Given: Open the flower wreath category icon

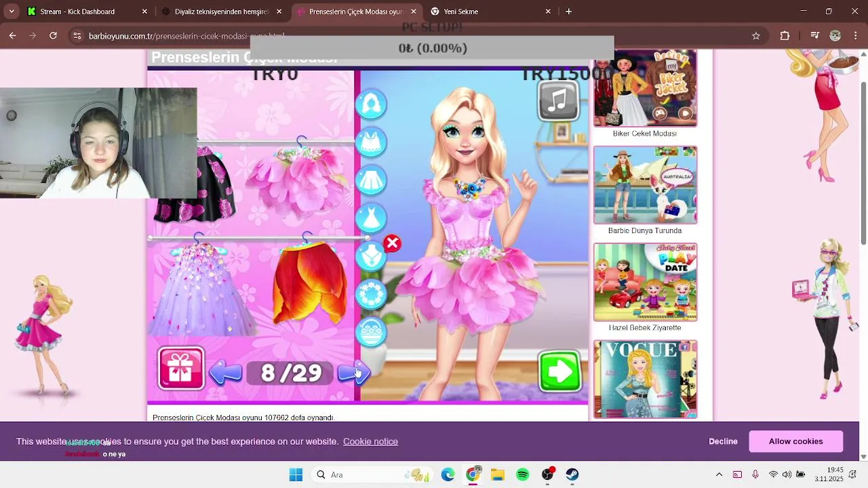Looking at the screenshot, I should click(x=371, y=294).
